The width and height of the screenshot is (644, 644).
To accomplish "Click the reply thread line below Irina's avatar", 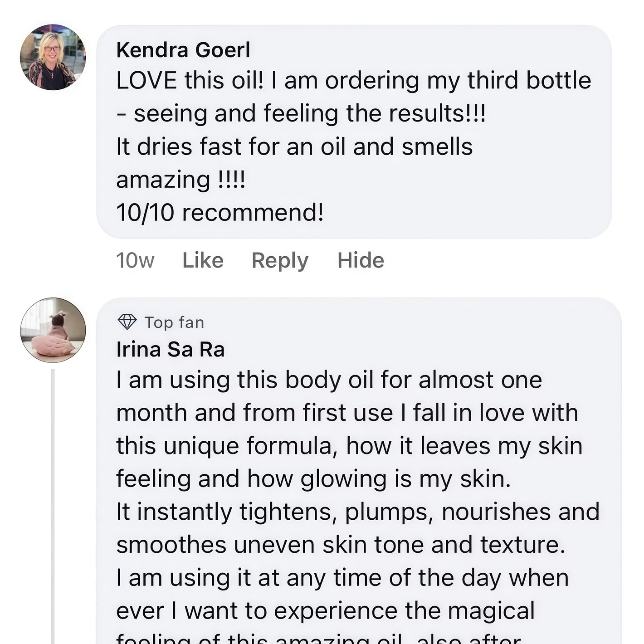I will click(x=53, y=499).
